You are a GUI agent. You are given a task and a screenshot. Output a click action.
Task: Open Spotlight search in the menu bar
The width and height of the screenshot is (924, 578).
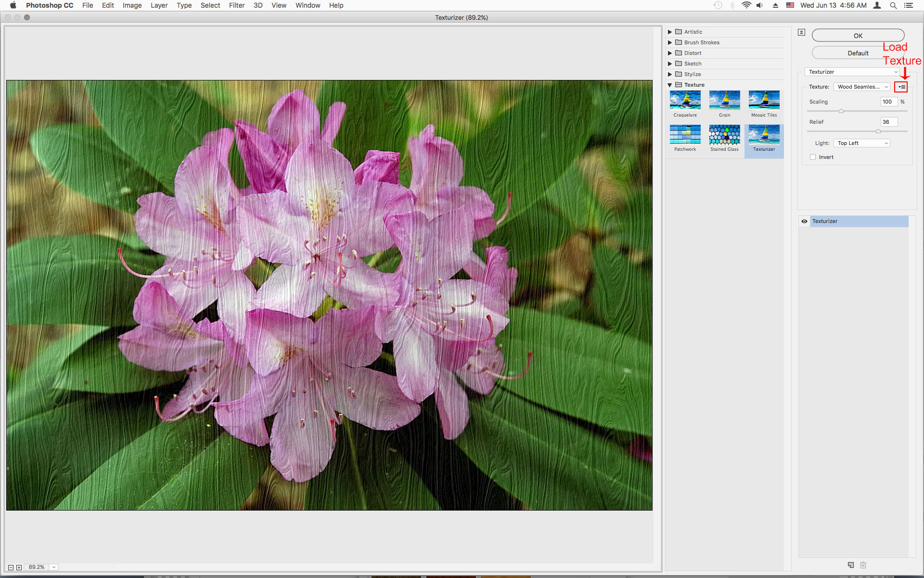pos(893,5)
